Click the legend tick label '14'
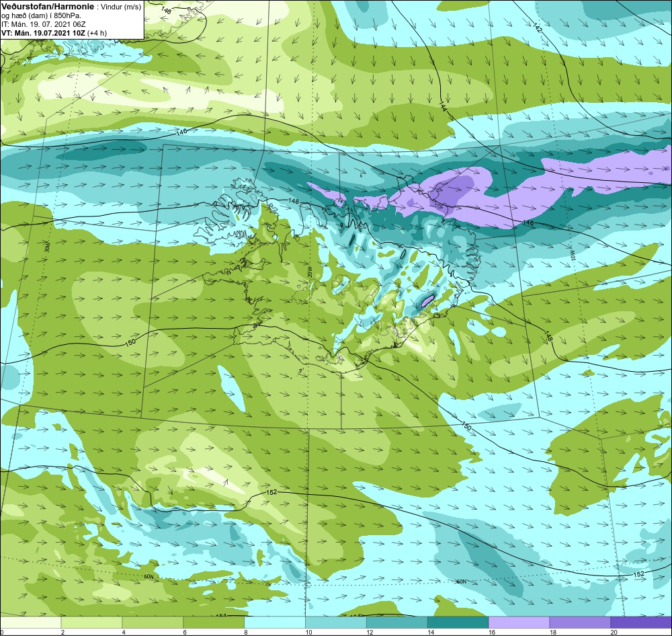 pos(431,632)
